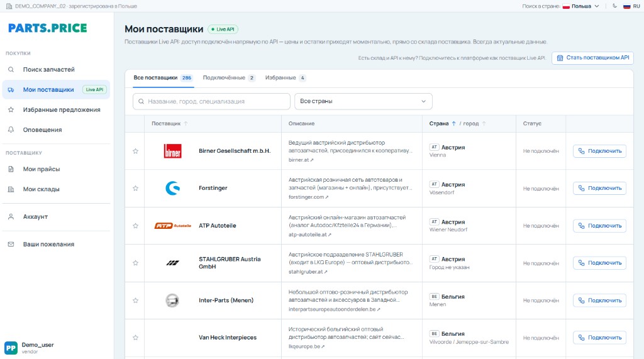The height and width of the screenshot is (359, 644).
Task: Sort by город column arrow
Action: [x=484, y=124]
